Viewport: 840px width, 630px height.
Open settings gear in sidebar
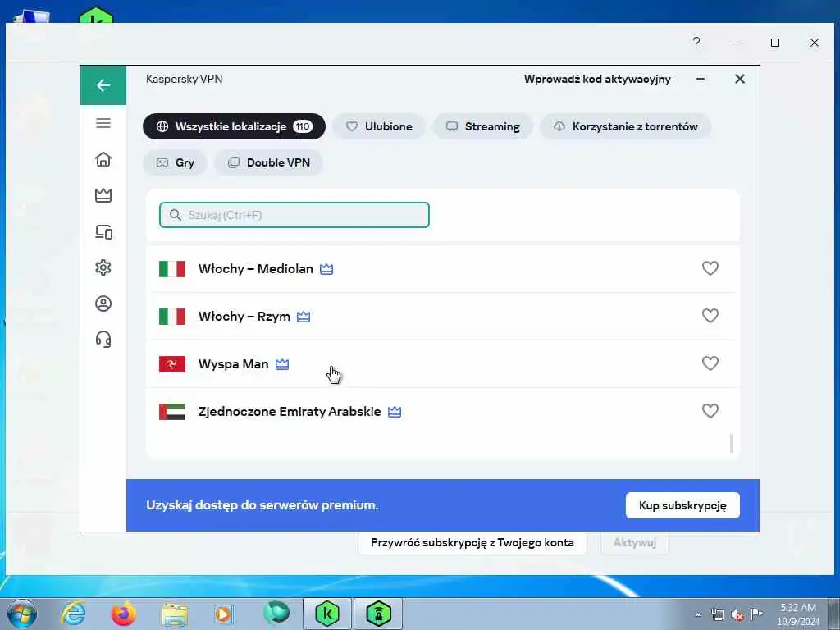[x=103, y=267]
